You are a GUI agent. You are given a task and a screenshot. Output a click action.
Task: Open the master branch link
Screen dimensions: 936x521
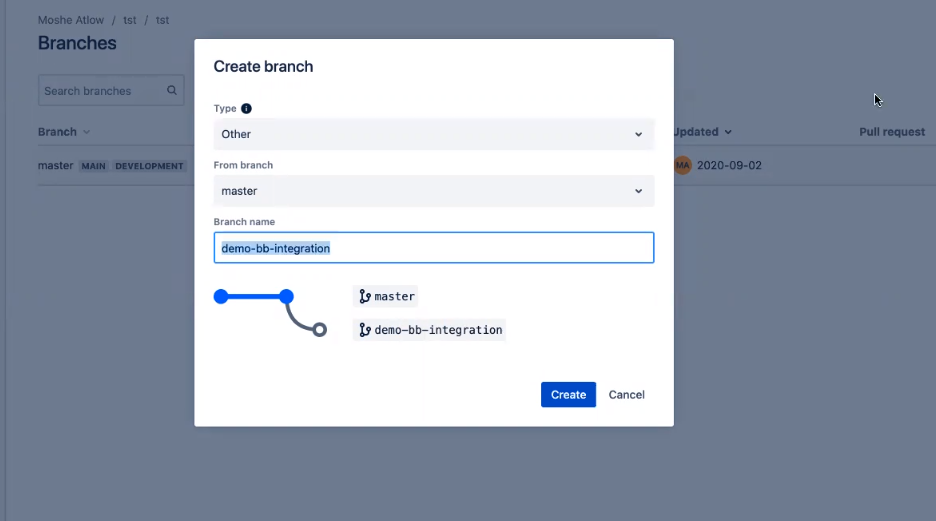pos(55,165)
